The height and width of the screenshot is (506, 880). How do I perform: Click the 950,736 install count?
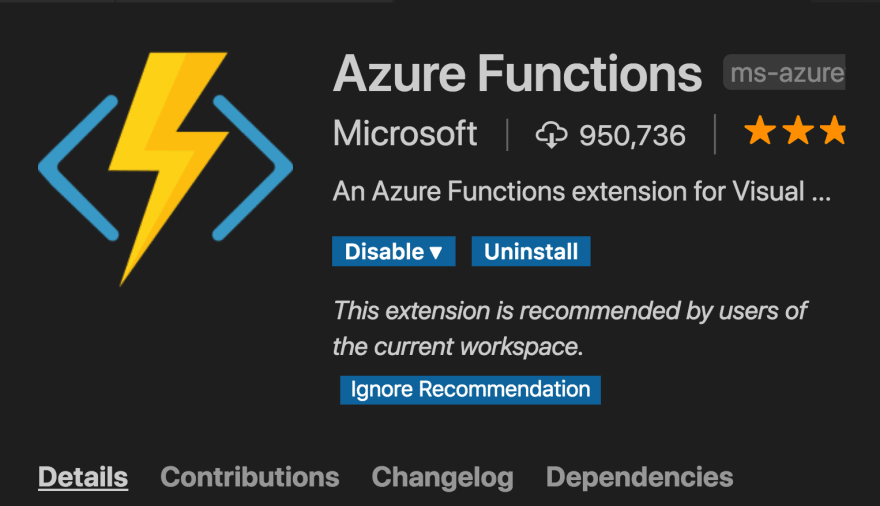click(x=632, y=136)
